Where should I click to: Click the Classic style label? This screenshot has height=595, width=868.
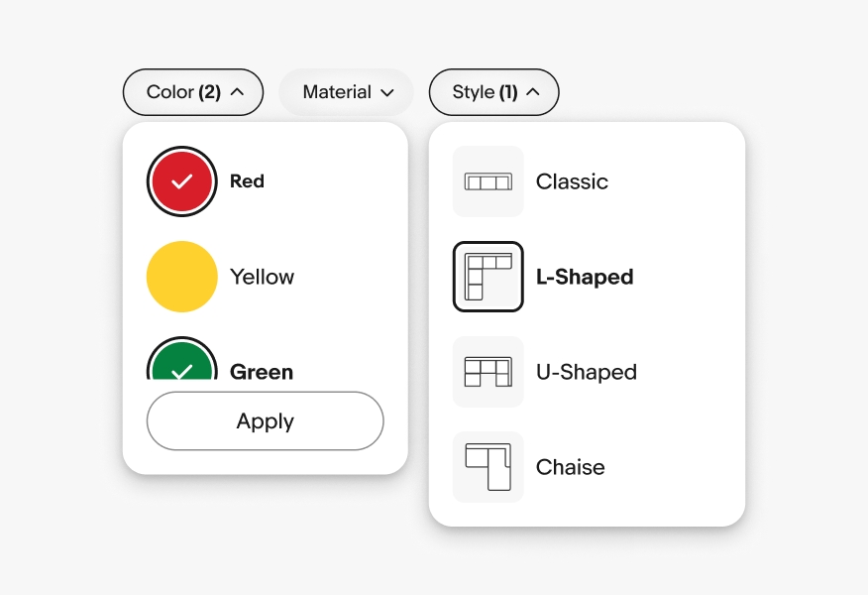[x=572, y=181]
